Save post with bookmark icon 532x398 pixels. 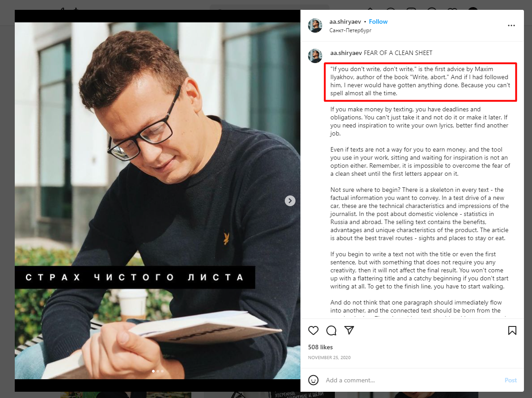[x=512, y=330]
